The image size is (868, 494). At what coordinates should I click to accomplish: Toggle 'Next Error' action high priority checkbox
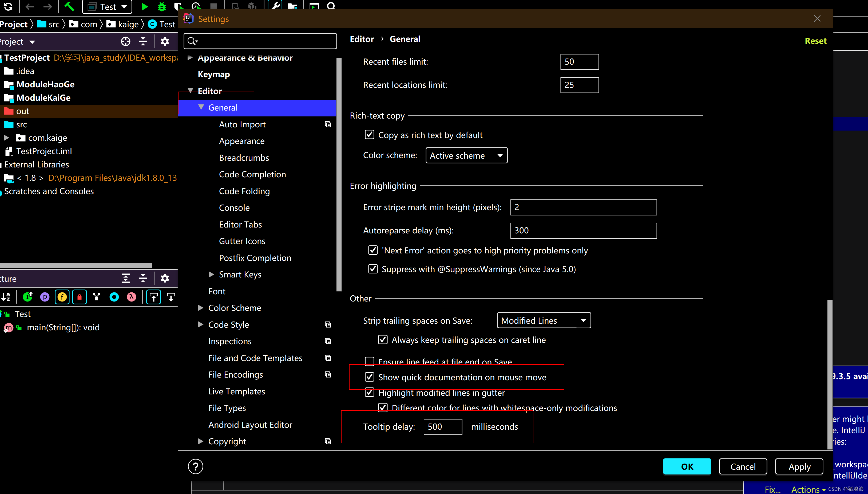pyautogui.click(x=373, y=250)
